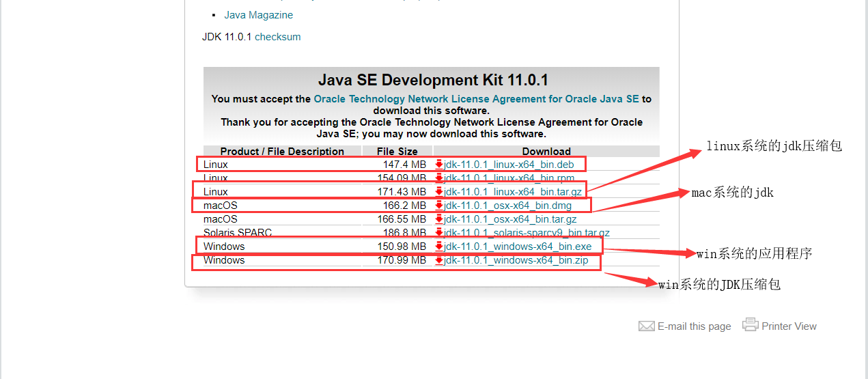Click red download arrow icon for windows zip
Image resolution: width=868 pixels, height=379 pixels.
[x=439, y=260]
